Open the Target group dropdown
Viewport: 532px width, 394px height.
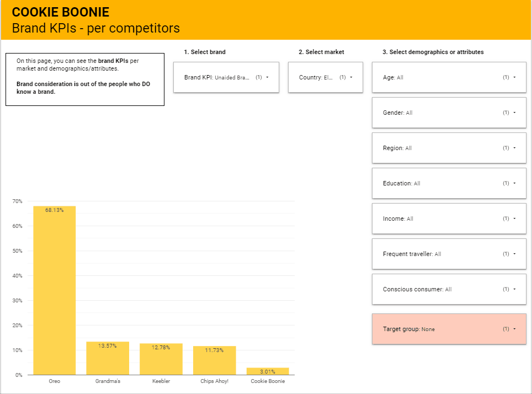pos(449,329)
